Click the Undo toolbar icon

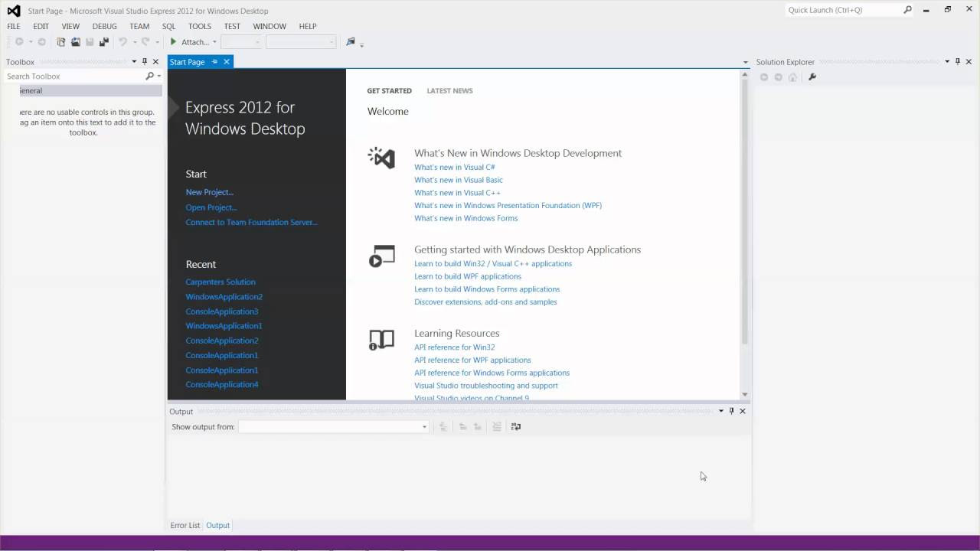tap(122, 42)
